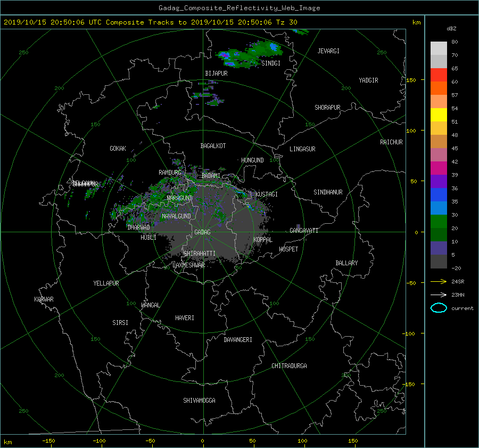479x448 pixels.
Task: Click the NARAGUND label
Action: point(180,198)
